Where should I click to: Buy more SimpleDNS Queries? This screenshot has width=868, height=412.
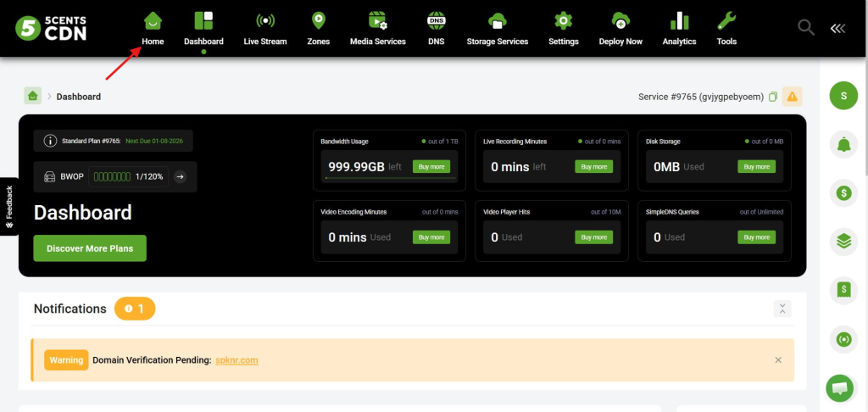click(x=756, y=237)
